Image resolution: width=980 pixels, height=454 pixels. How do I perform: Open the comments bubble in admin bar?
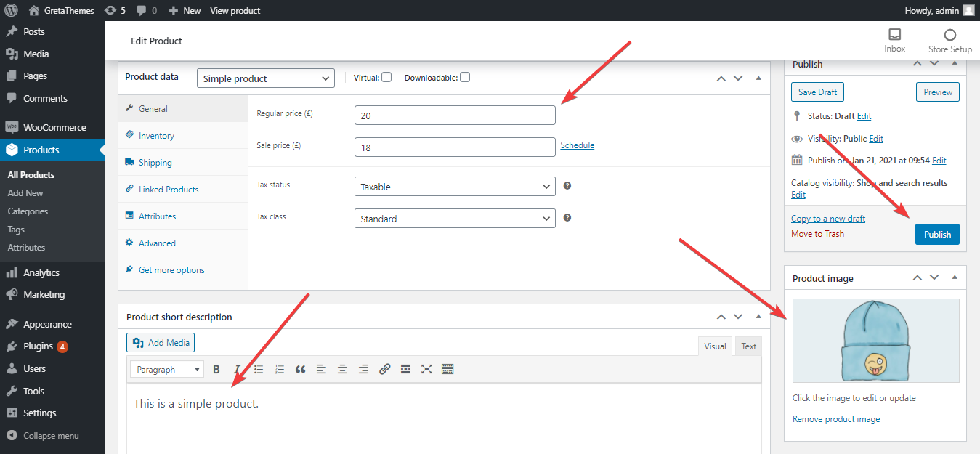click(146, 10)
